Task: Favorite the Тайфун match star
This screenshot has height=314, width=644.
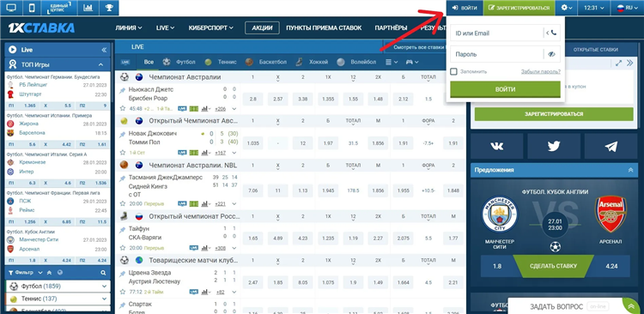Action: pos(123,248)
